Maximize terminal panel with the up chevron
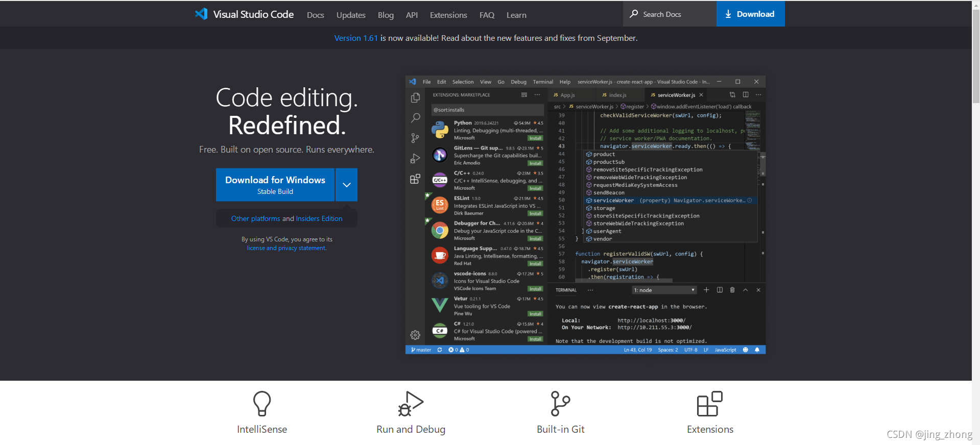The image size is (980, 445). coord(745,290)
